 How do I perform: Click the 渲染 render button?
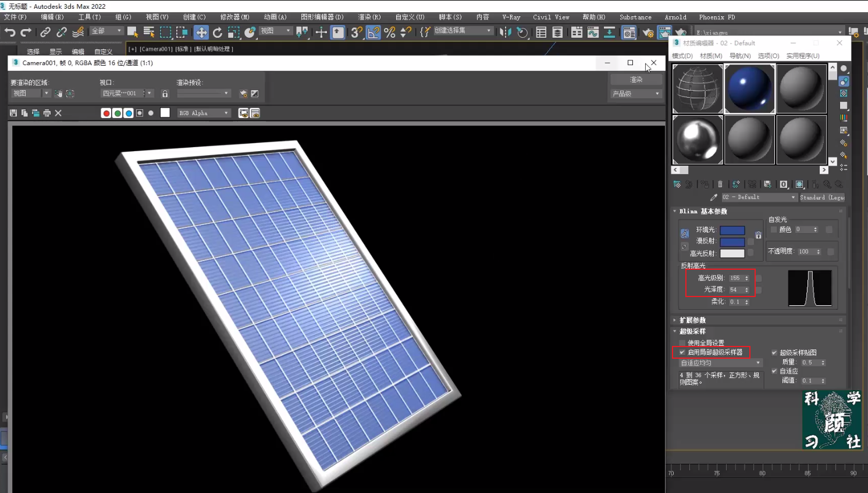pos(636,80)
